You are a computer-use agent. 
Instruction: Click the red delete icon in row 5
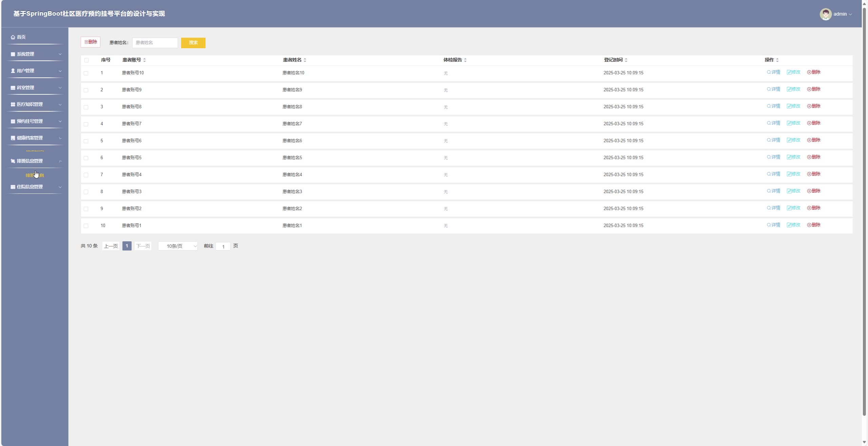click(x=809, y=140)
